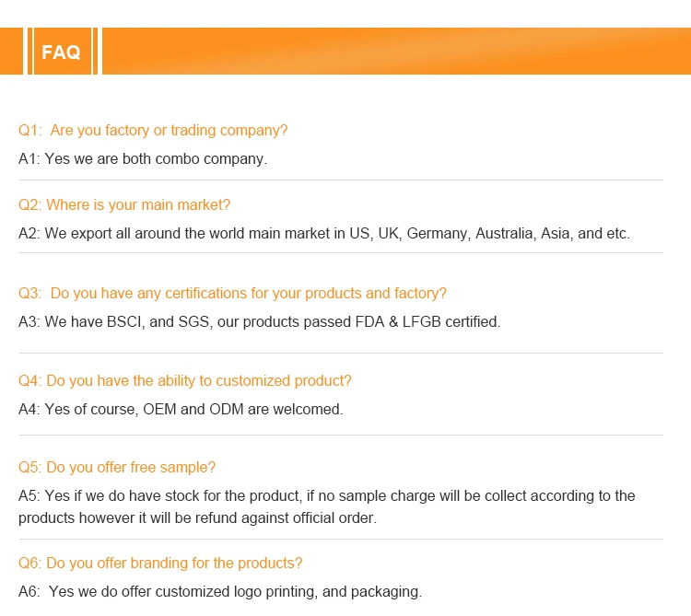Click answer A2 about exporting worldwide
691x616 pixels.
tap(324, 234)
